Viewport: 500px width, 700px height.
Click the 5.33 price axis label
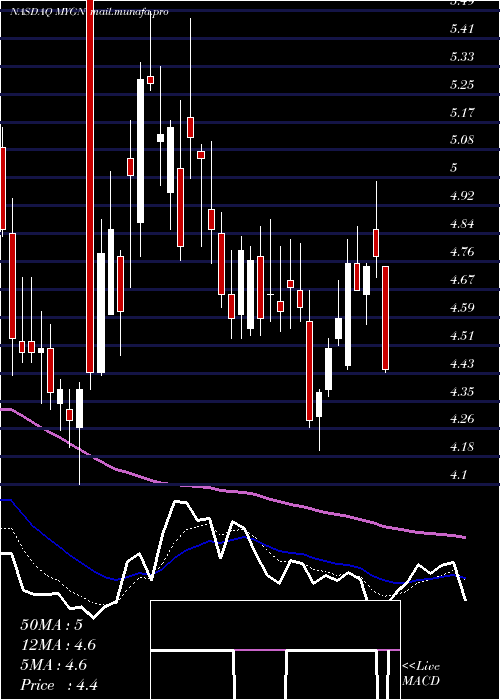[x=462, y=57]
